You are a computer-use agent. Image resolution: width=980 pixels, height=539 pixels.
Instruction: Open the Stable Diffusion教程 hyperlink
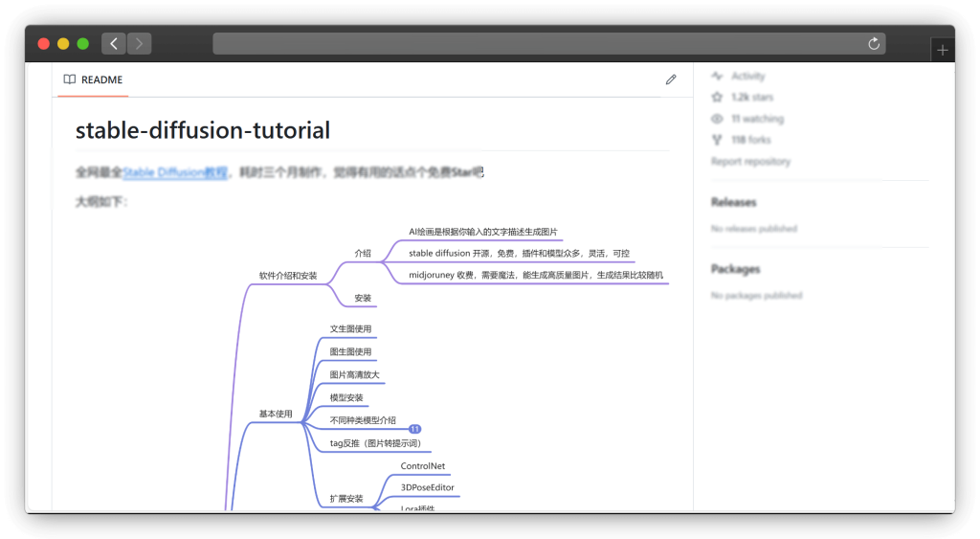click(175, 172)
